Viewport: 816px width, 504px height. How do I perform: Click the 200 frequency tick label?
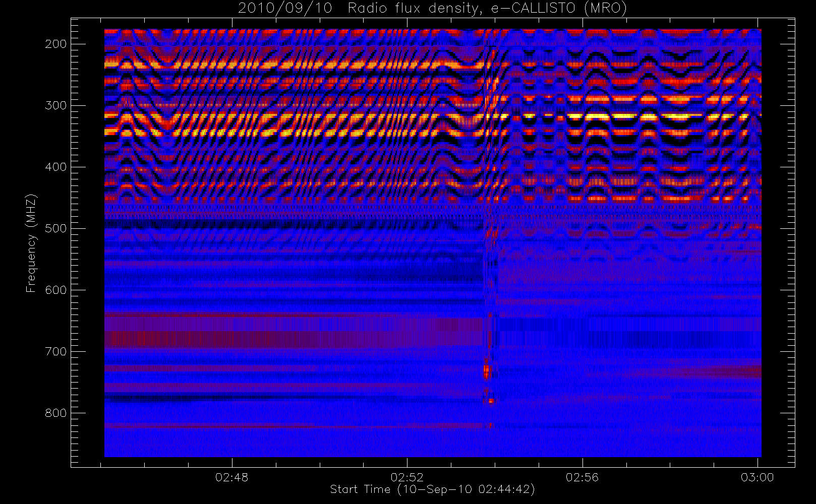[56, 44]
